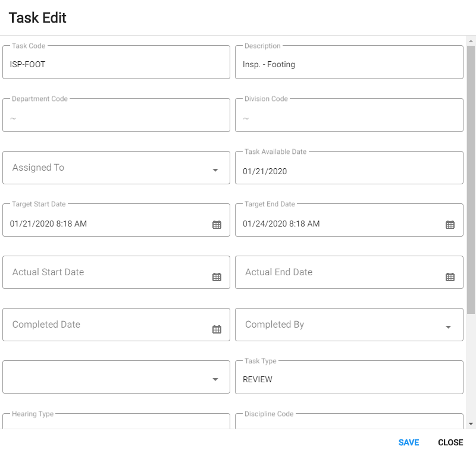Screen dimensions: 476x456
Task: Focus the Discipline Code field
Action: 349,421
